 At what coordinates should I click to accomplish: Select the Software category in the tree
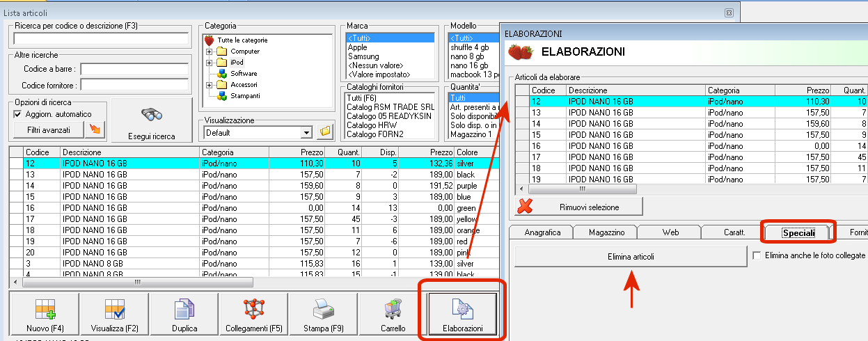(x=244, y=73)
